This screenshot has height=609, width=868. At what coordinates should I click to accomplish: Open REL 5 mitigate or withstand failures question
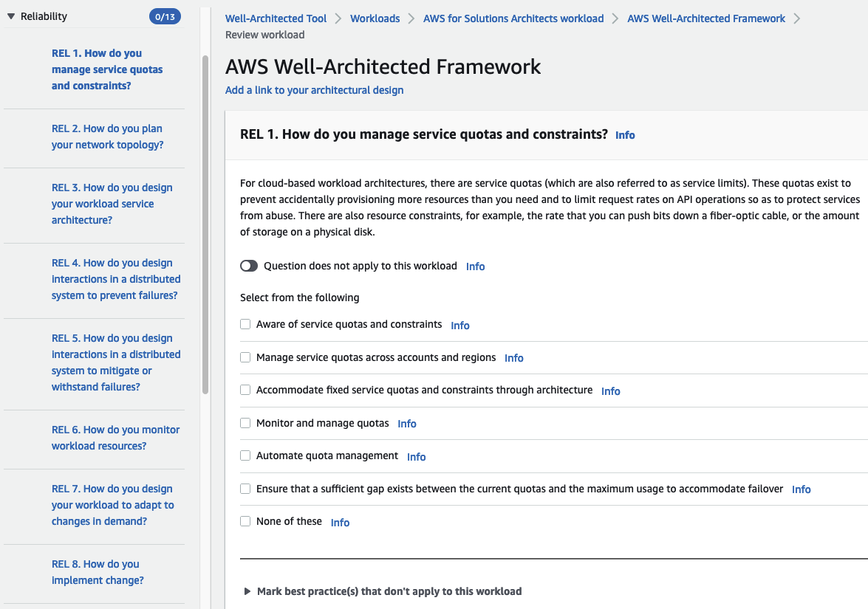click(x=116, y=362)
